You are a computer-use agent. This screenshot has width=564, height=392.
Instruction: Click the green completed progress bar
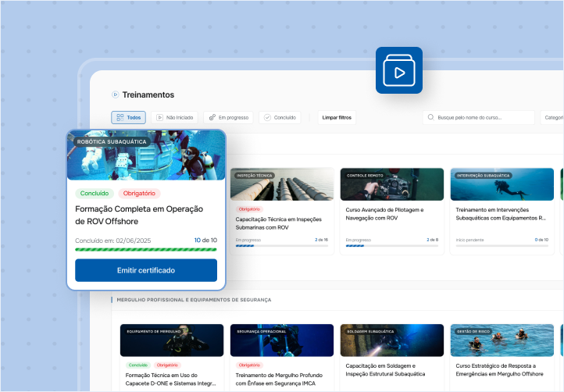pyautogui.click(x=146, y=250)
